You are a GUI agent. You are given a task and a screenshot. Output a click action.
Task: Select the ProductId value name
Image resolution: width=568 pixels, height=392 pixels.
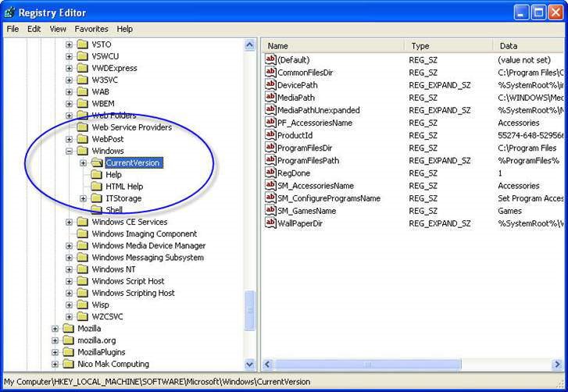click(295, 135)
